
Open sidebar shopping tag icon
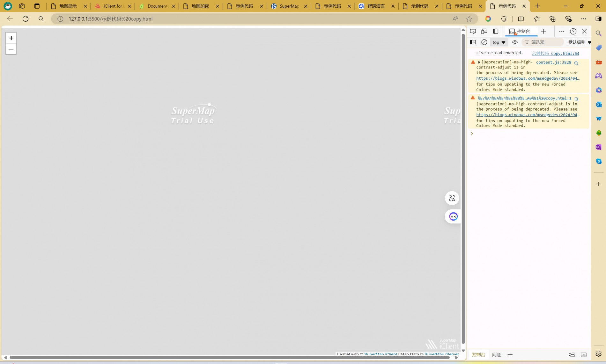coord(599,47)
